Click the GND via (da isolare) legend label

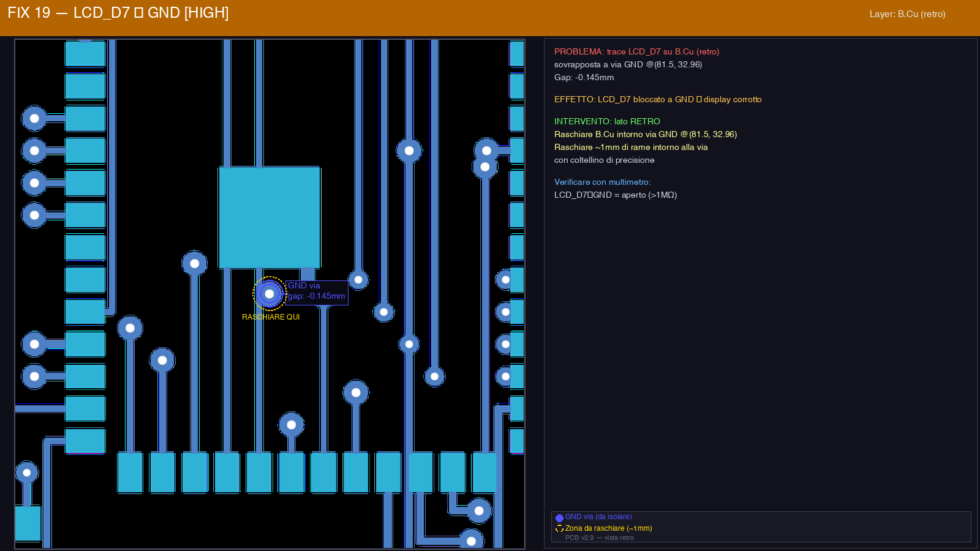[x=598, y=517]
